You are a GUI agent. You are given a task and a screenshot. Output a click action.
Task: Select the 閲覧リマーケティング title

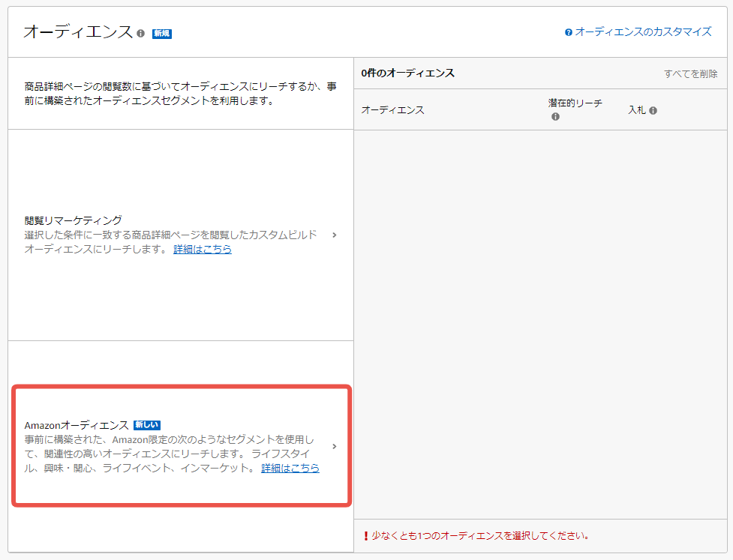73,220
